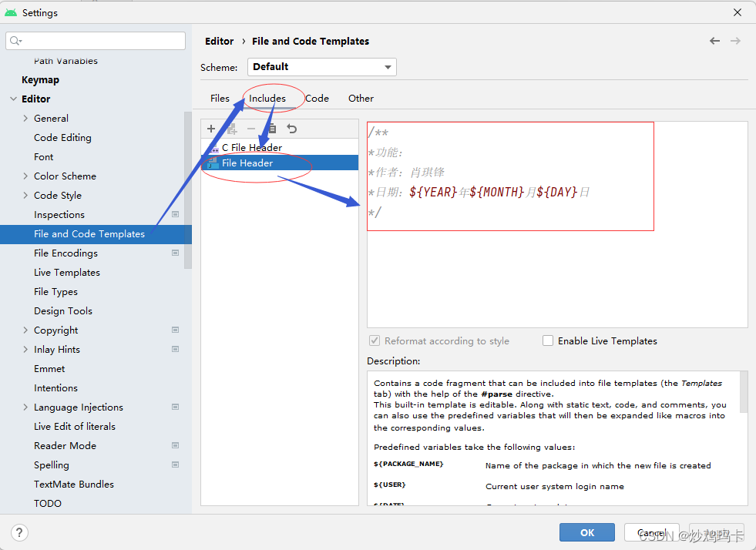The image size is (756, 550).
Task: Close the Settings dialog window
Action: (738, 12)
